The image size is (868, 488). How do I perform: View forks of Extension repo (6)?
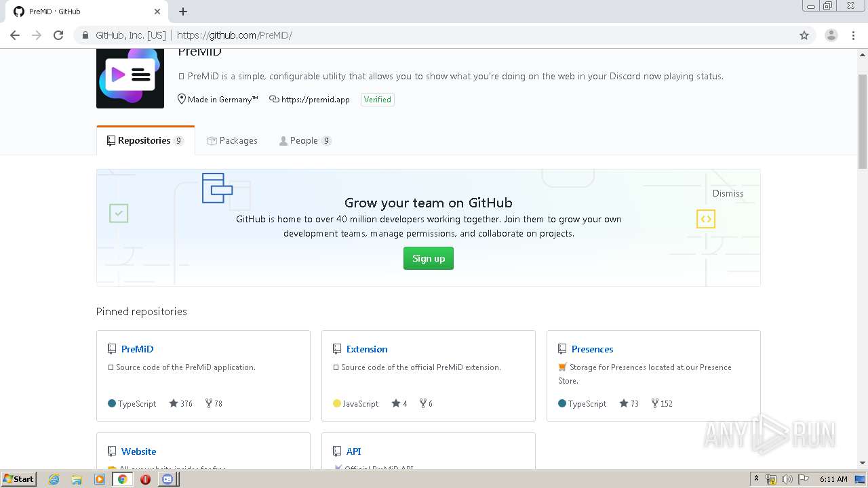point(426,403)
